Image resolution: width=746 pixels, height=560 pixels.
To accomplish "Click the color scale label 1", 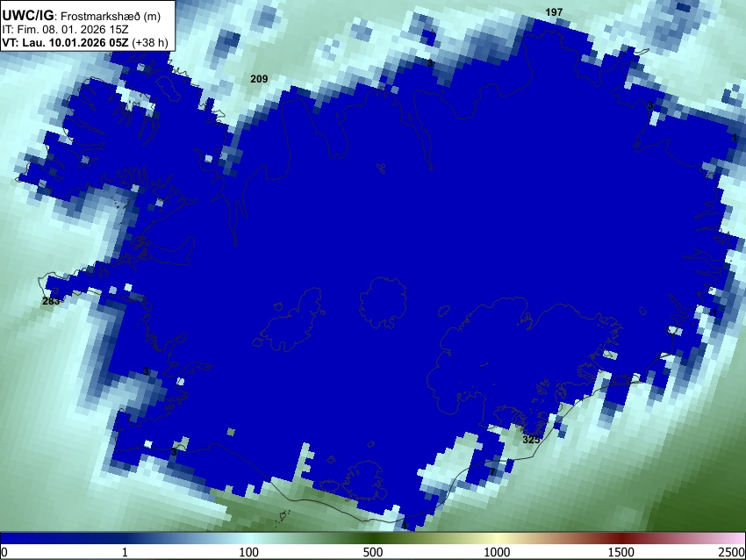I will coord(125,552).
